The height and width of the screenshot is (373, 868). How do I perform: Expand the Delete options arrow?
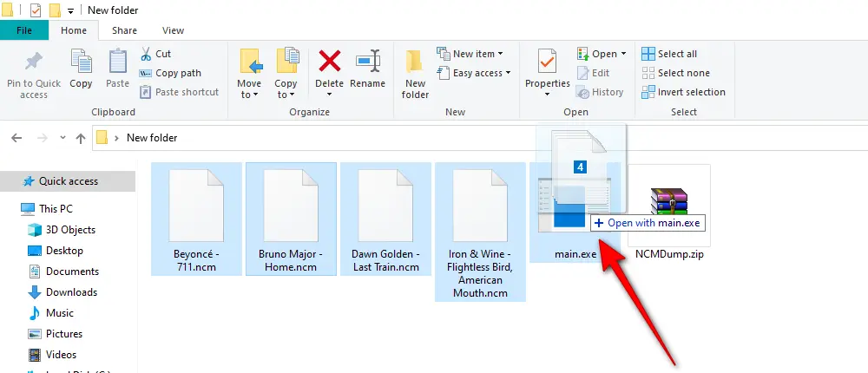pyautogui.click(x=329, y=95)
